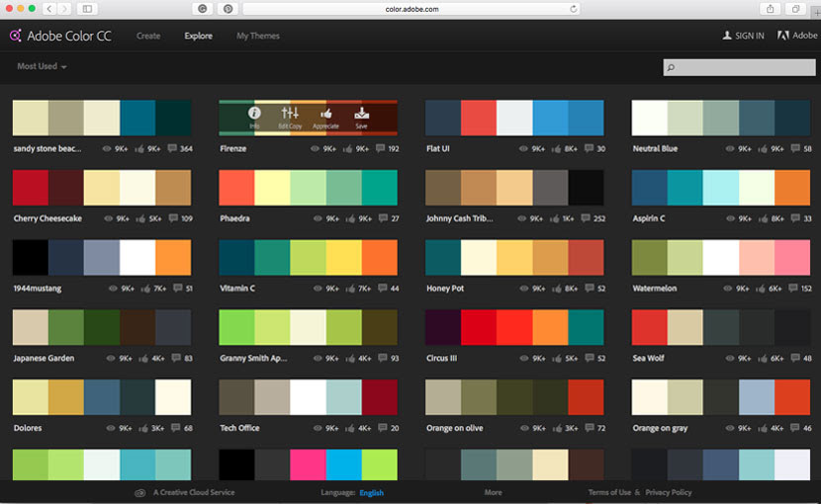The width and height of the screenshot is (821, 504).
Task: Click comments icon for Orange on gray
Action: [x=795, y=428]
